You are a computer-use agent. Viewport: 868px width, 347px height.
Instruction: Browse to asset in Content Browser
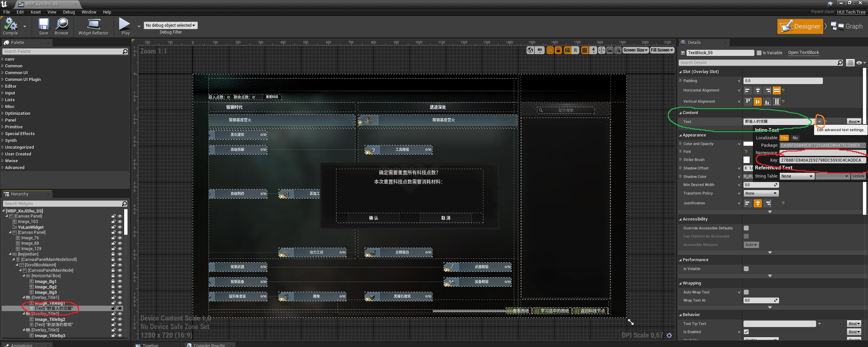(x=61, y=26)
